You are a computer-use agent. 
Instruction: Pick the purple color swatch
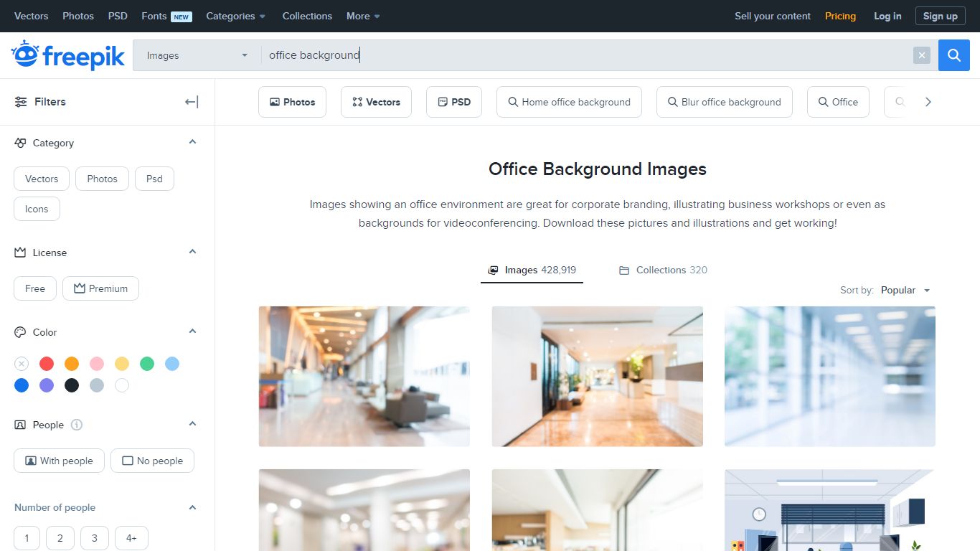(47, 385)
